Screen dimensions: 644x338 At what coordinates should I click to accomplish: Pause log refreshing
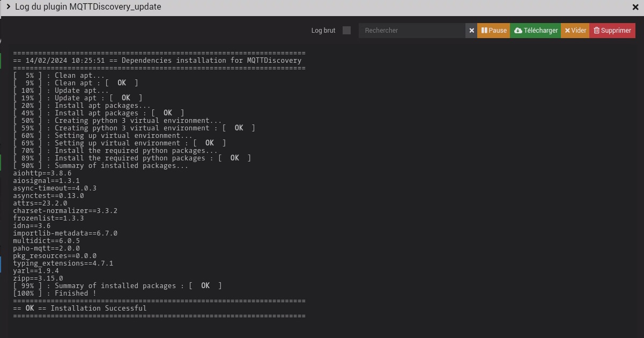pos(494,31)
